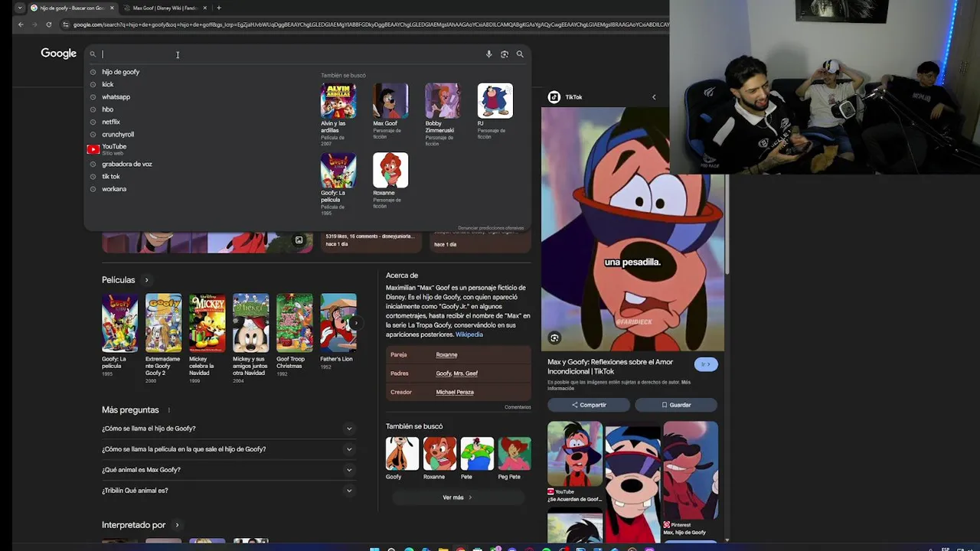Click the browser address bar URL

tap(371, 24)
